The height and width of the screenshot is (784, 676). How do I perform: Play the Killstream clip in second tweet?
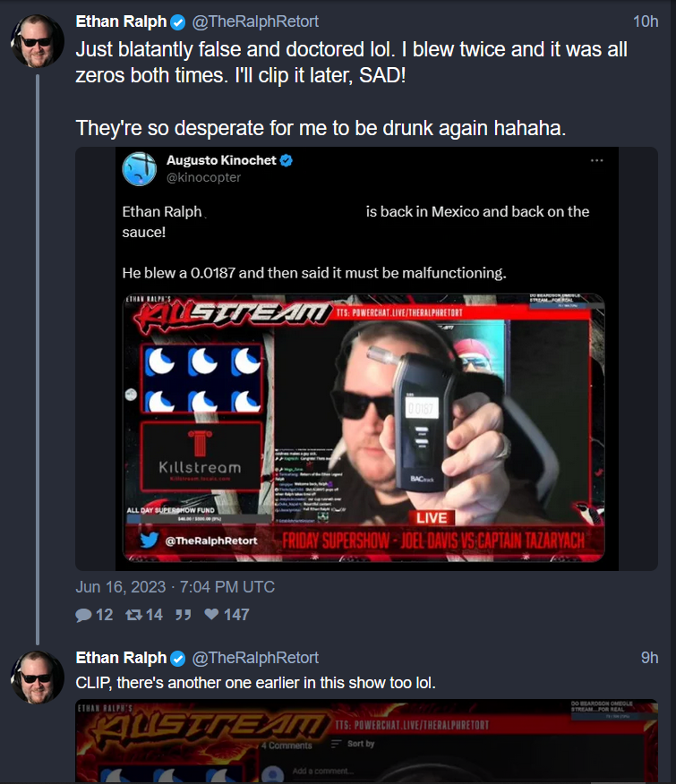coord(366,741)
